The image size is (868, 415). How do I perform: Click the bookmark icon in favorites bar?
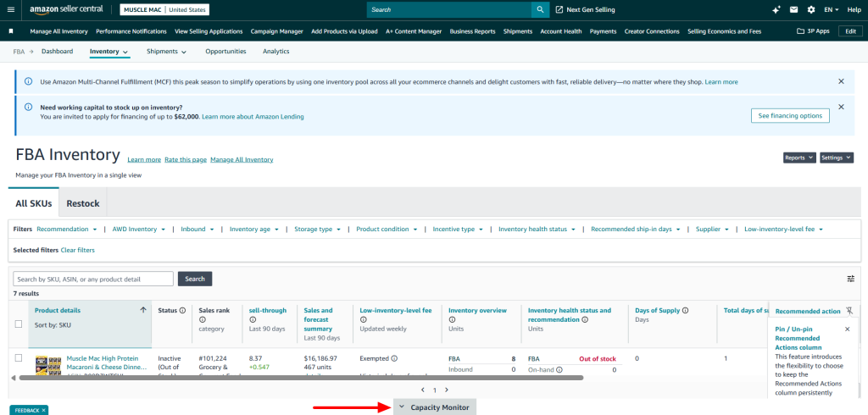tap(11, 31)
